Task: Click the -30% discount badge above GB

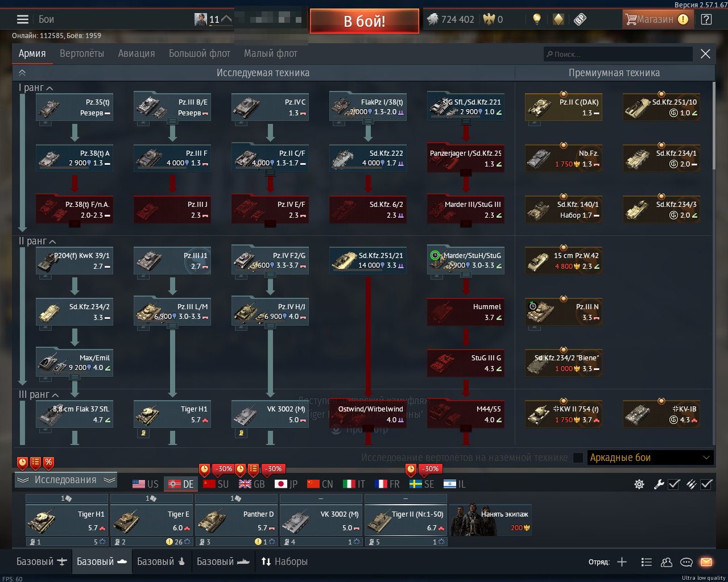Action: (274, 469)
